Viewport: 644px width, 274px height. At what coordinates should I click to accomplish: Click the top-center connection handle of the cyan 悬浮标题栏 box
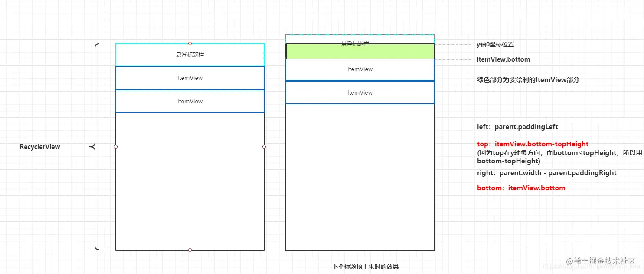(x=190, y=43)
